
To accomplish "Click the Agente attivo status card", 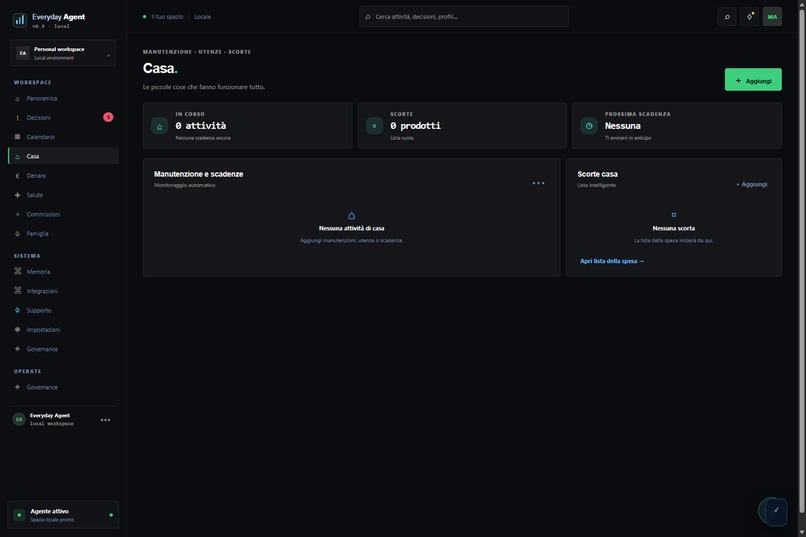I will 63,515.
